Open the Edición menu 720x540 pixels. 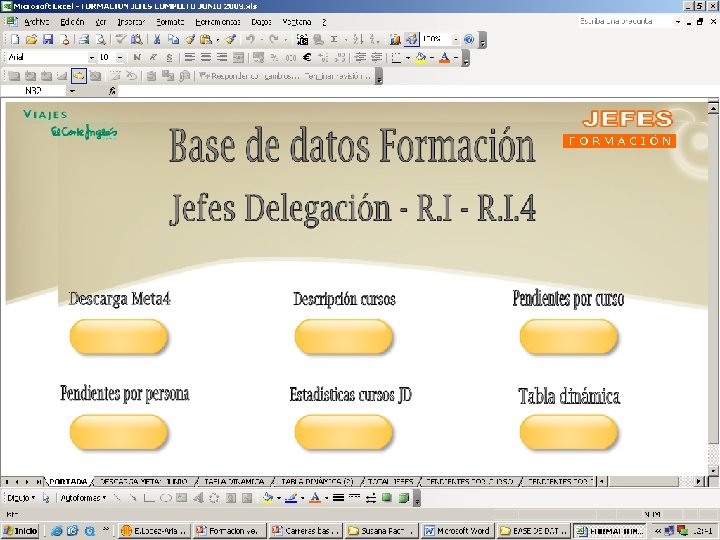tap(72, 22)
